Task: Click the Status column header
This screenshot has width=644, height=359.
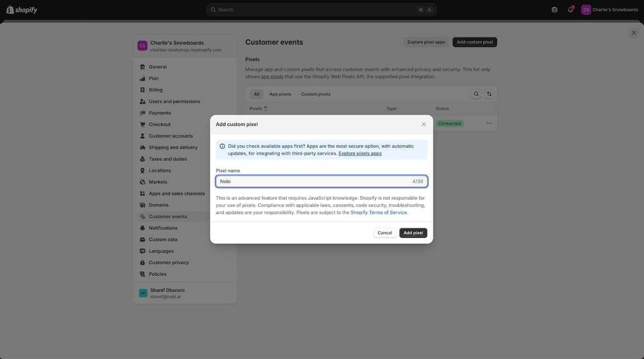Action: (442, 109)
